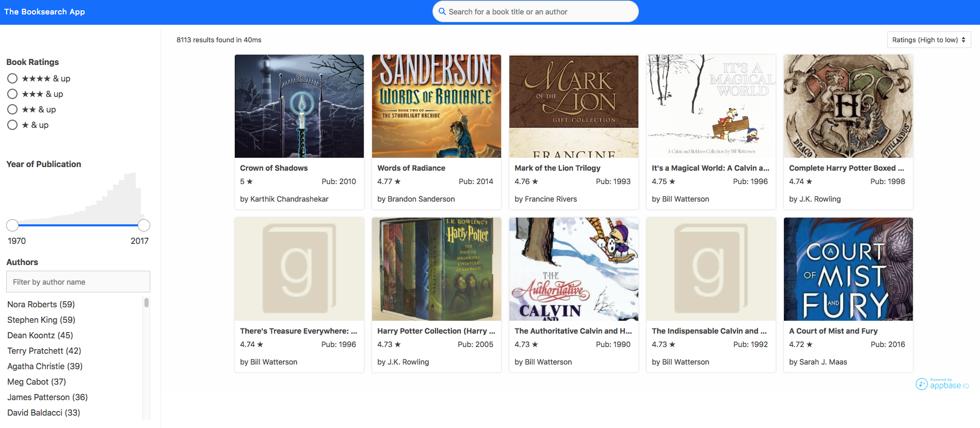This screenshot has width=980, height=428.
Task: Select the 4 stars & up rating
Action: pyautogui.click(x=12, y=78)
